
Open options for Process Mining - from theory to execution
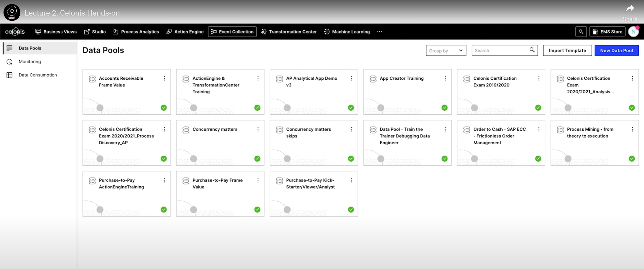click(x=632, y=129)
